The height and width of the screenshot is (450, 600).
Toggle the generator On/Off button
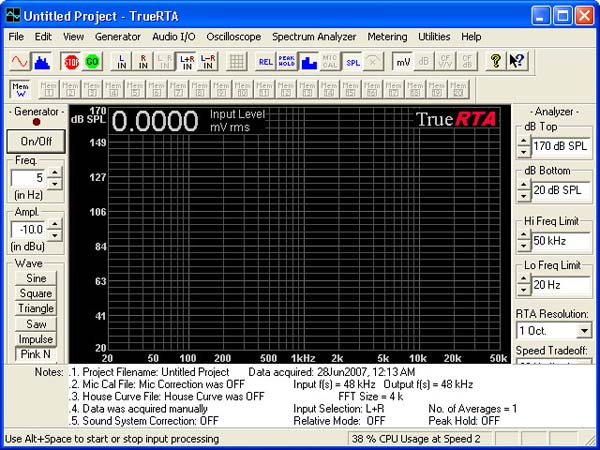36,141
